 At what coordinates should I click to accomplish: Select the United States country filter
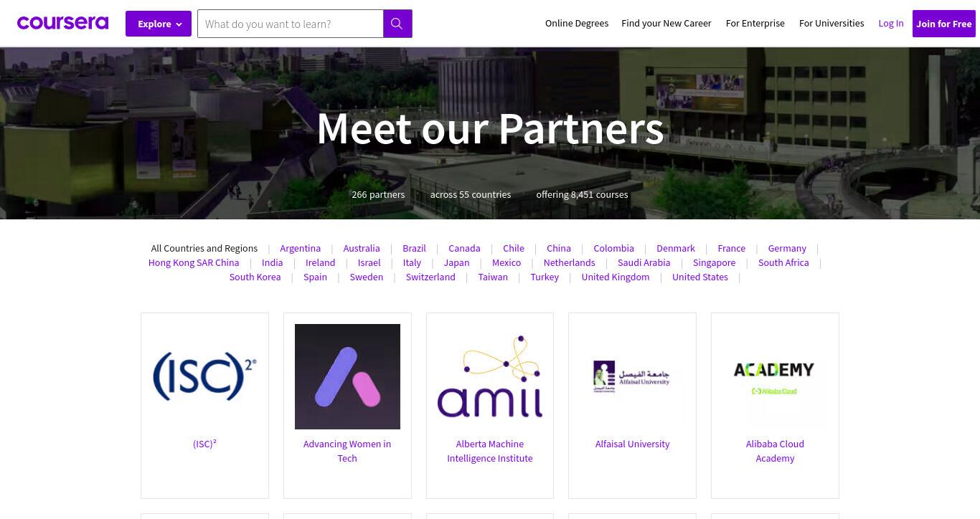[x=700, y=277]
